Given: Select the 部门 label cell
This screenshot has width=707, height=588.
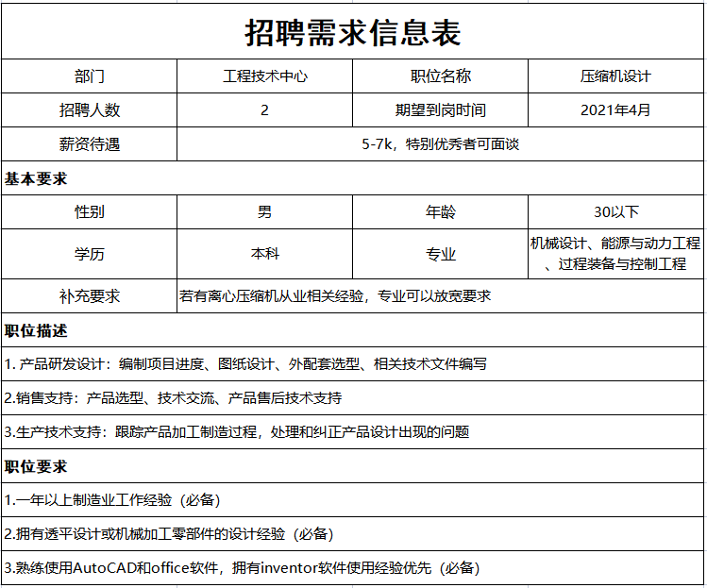Looking at the screenshot, I should (90, 76).
